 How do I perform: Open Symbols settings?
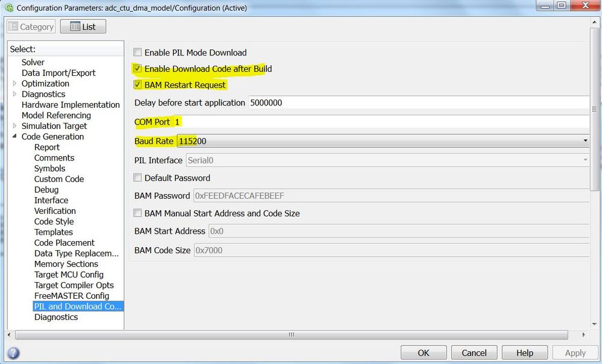pos(49,169)
